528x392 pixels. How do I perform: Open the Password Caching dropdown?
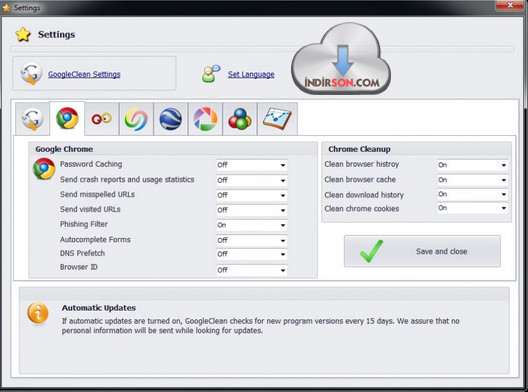(252, 165)
